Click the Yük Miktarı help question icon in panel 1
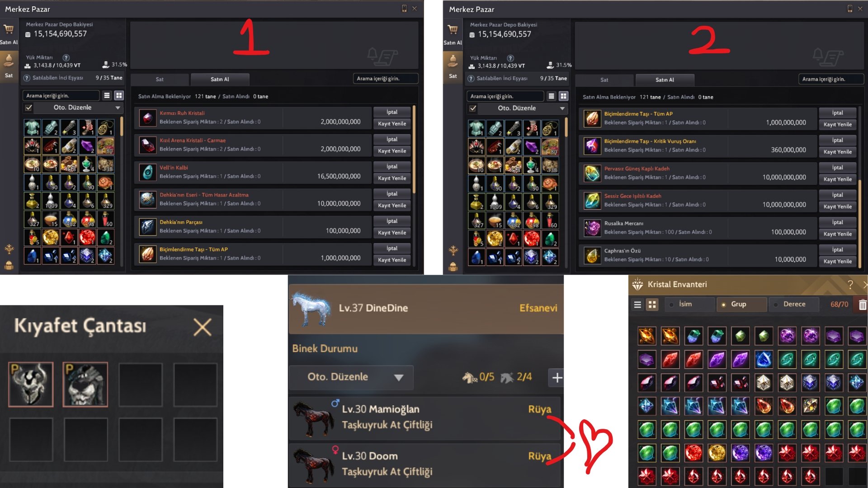This screenshot has width=868, height=488. pyautogui.click(x=66, y=57)
